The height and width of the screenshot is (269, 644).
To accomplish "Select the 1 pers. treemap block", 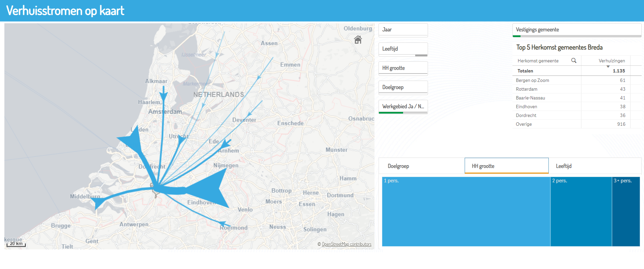I will (466, 212).
